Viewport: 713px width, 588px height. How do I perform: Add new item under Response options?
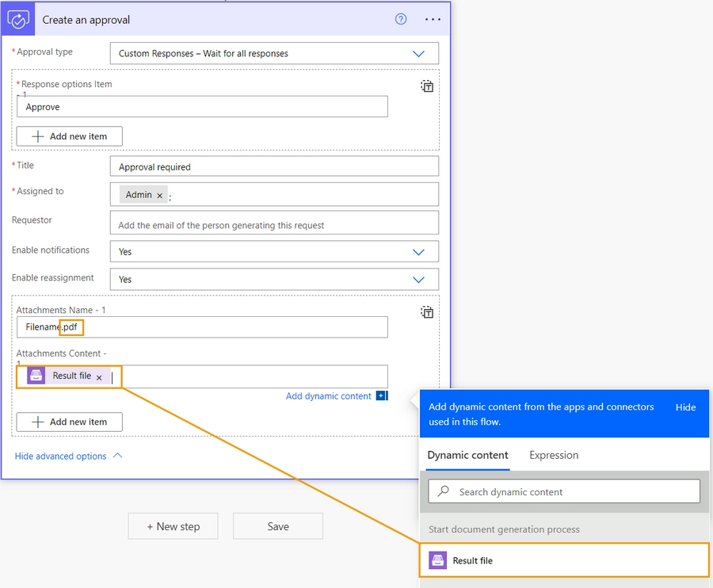69,136
